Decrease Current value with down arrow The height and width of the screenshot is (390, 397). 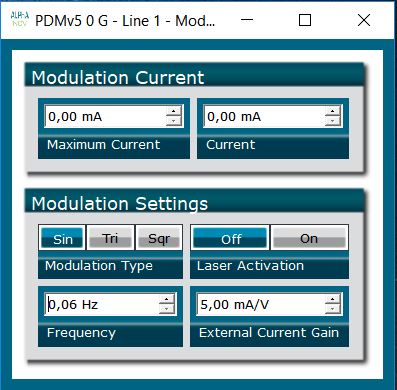[x=333, y=121]
